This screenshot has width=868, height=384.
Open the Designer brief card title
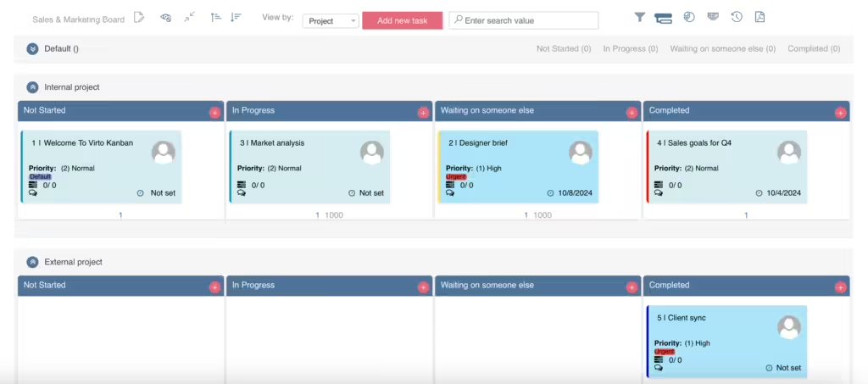pos(478,142)
